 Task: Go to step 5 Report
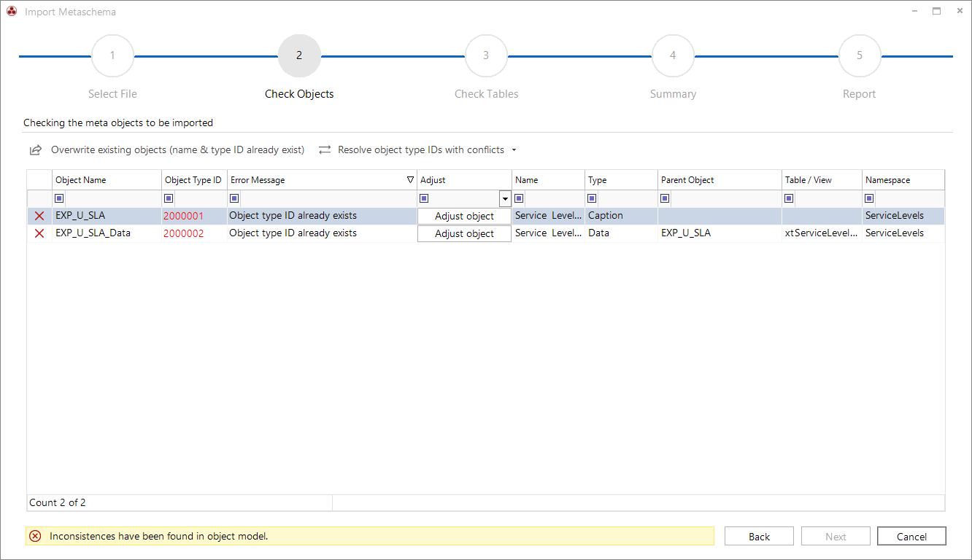coord(860,55)
